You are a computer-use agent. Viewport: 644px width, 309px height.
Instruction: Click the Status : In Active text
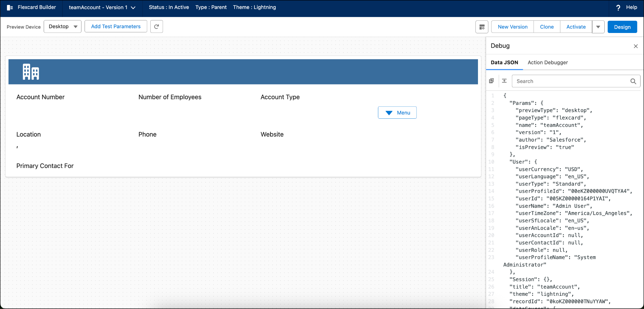(x=169, y=7)
